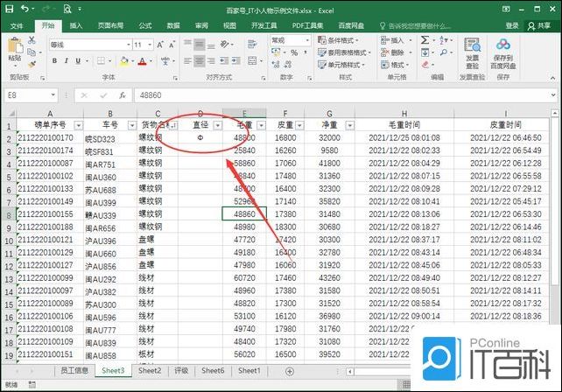Screen dimensions: 562x392
Task: Click the AutoSum sigma icon
Action: pyautogui.click(x=425, y=40)
